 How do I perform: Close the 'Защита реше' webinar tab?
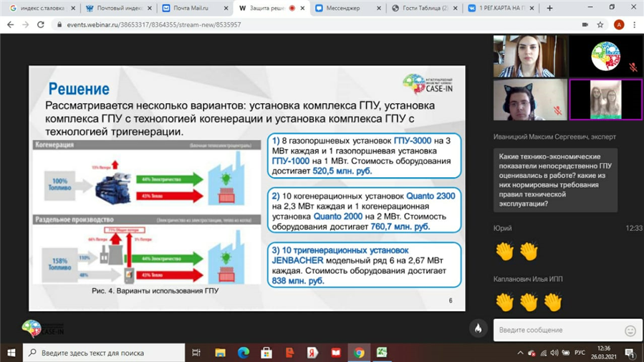[302, 8]
